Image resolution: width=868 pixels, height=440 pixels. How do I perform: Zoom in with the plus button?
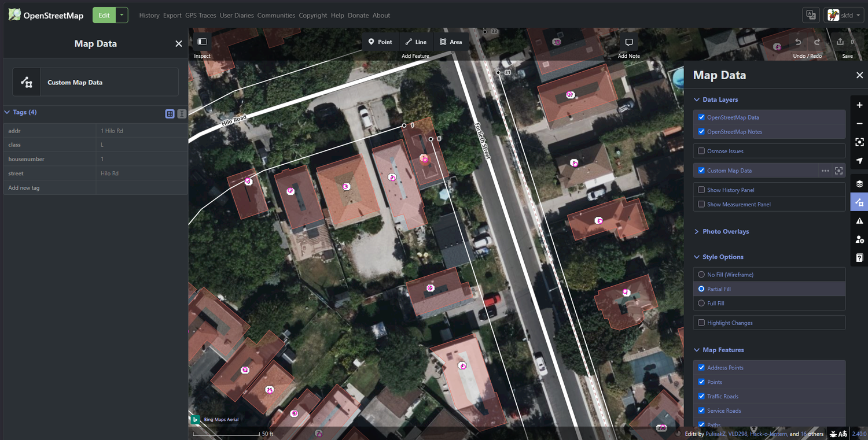click(859, 105)
